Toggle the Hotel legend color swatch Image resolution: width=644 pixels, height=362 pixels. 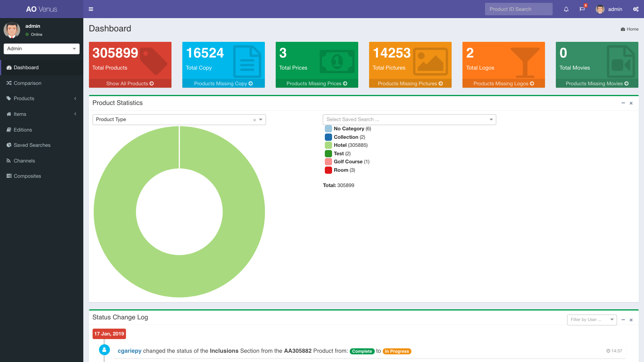pyautogui.click(x=328, y=145)
